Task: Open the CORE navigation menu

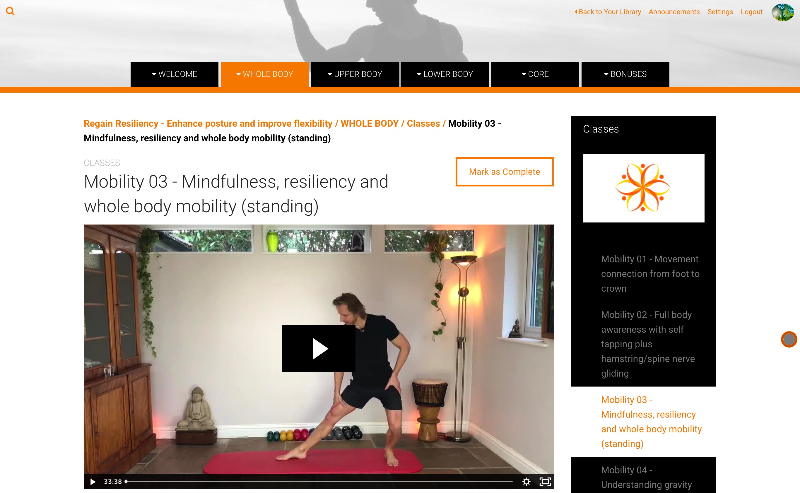Action: 535,74
